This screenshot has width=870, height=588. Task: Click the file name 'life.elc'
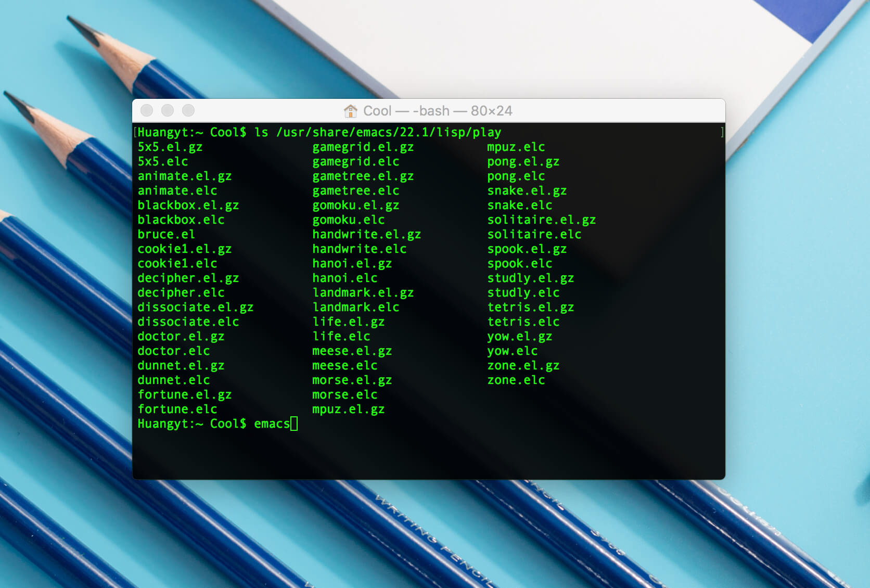pyautogui.click(x=341, y=336)
